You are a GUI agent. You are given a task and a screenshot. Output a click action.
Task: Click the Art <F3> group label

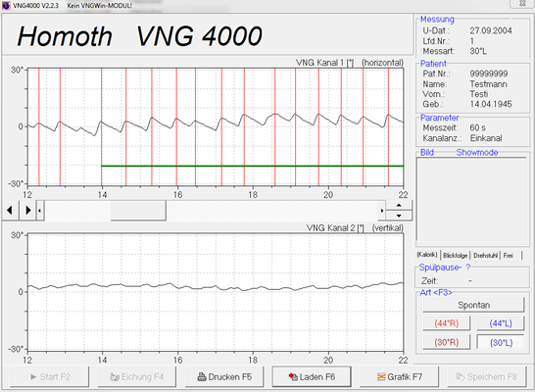point(436,292)
